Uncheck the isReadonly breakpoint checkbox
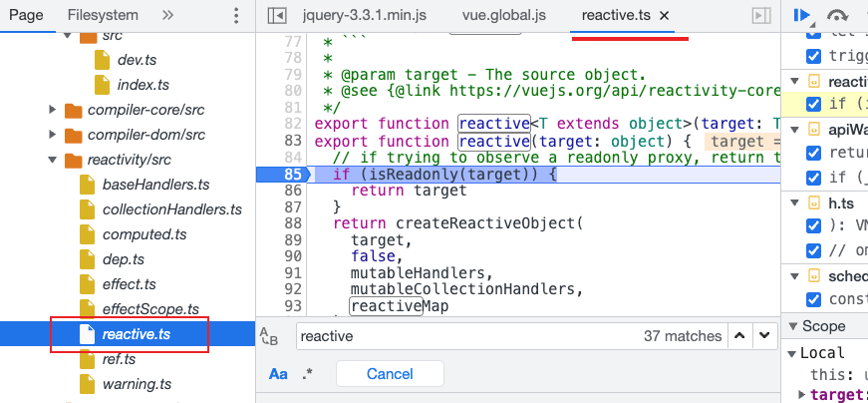This screenshot has width=868, height=403. pos(814,104)
